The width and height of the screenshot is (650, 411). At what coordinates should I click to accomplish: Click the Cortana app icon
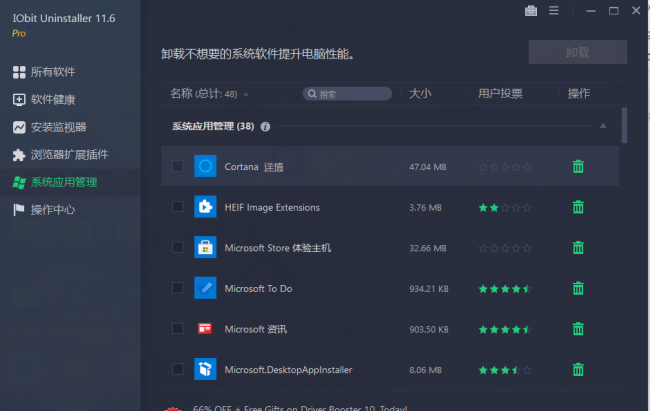pyautogui.click(x=205, y=166)
